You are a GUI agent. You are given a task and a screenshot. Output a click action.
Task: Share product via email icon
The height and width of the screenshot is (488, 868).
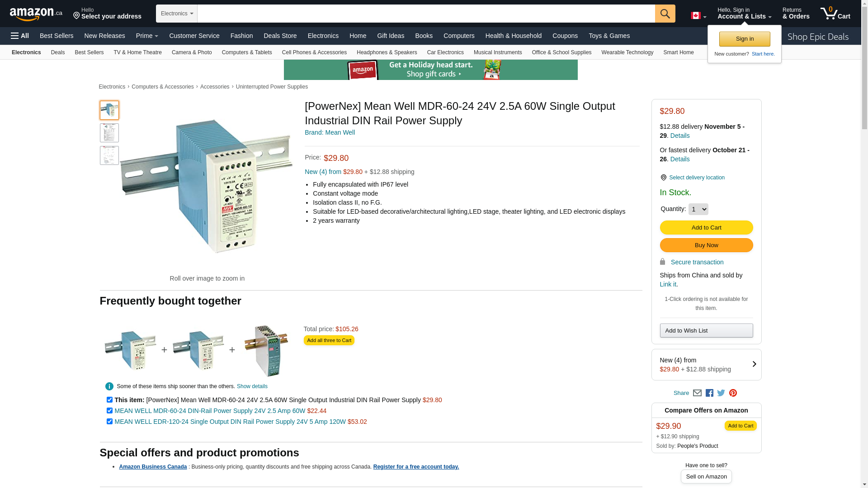[697, 393]
